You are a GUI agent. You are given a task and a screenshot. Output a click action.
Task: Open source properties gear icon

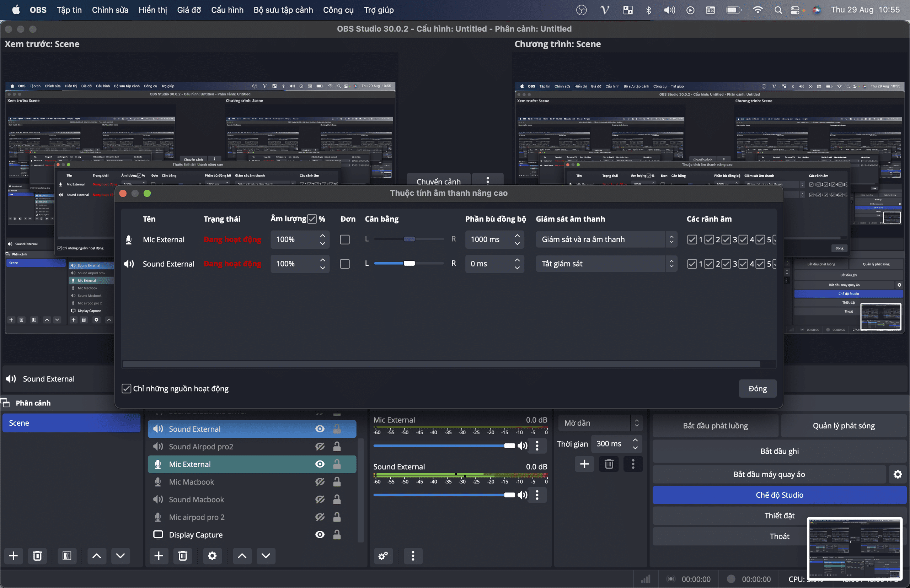[212, 556]
